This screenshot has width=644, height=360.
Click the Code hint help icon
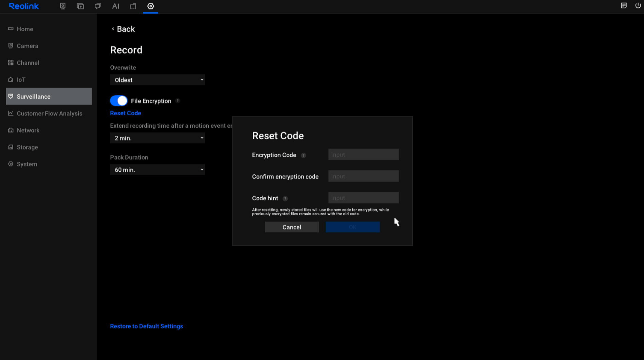285,199
